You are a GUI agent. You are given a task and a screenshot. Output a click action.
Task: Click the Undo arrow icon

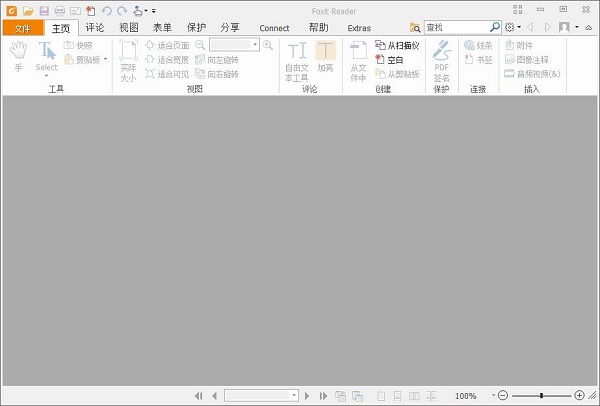coord(107,11)
